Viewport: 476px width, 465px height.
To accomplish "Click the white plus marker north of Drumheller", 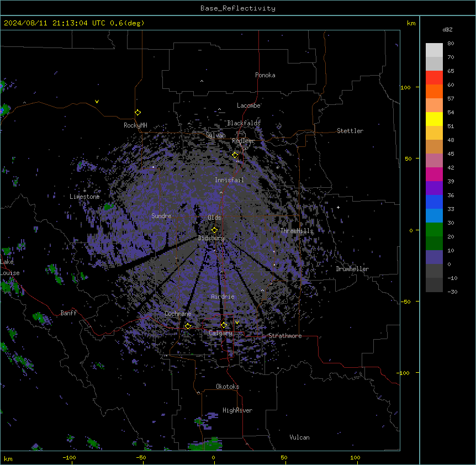I will 338,207.
